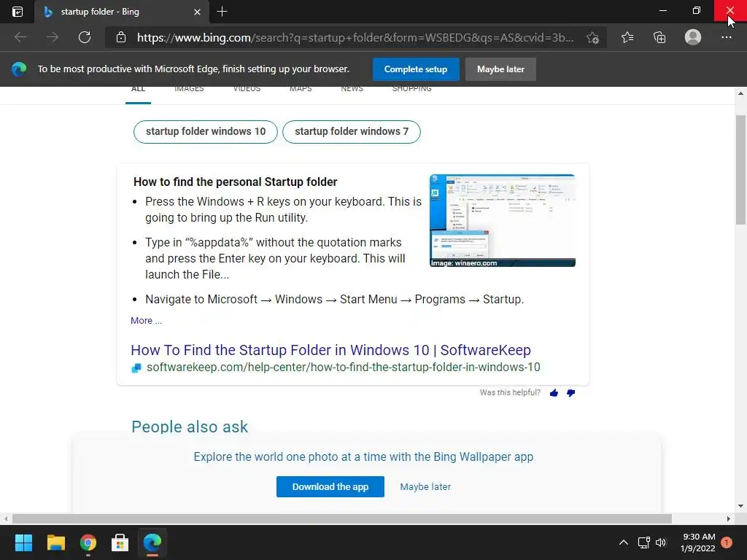The image size is (747, 560).
Task: Give thumbs down feedback
Action: pos(570,393)
